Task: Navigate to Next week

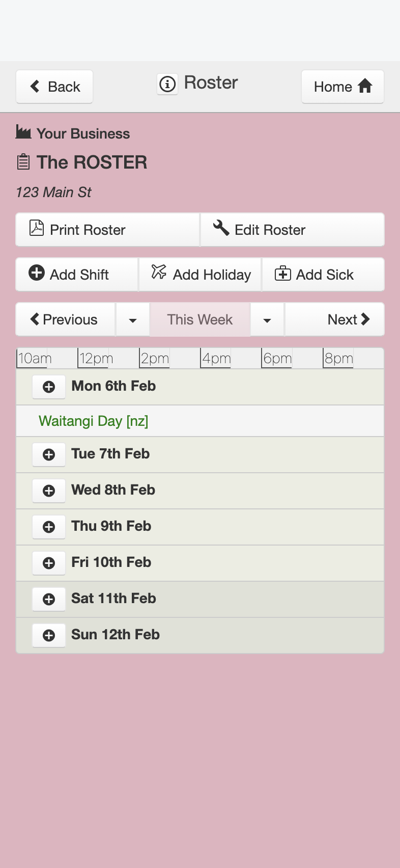Action: [334, 320]
